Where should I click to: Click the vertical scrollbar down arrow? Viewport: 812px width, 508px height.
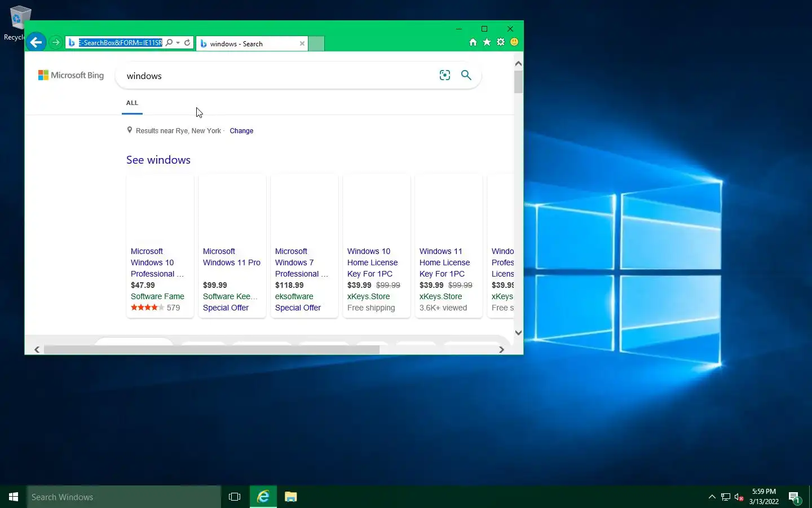click(518, 332)
